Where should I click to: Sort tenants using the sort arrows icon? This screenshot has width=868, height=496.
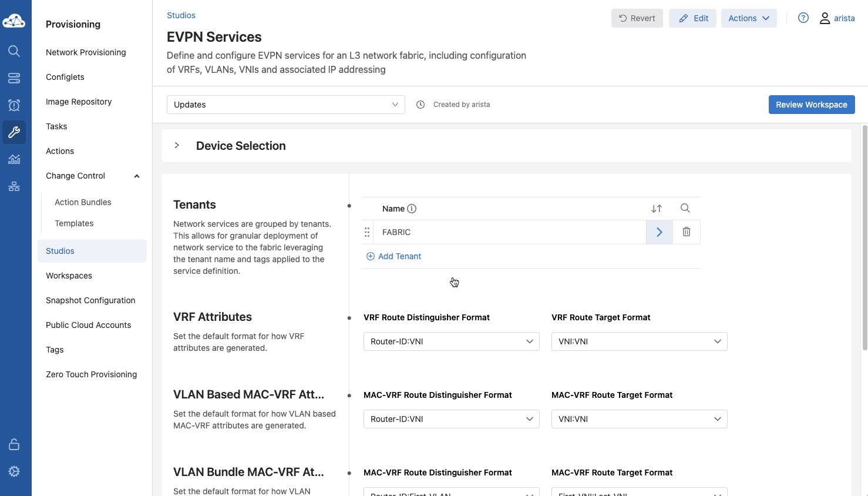pyautogui.click(x=657, y=209)
